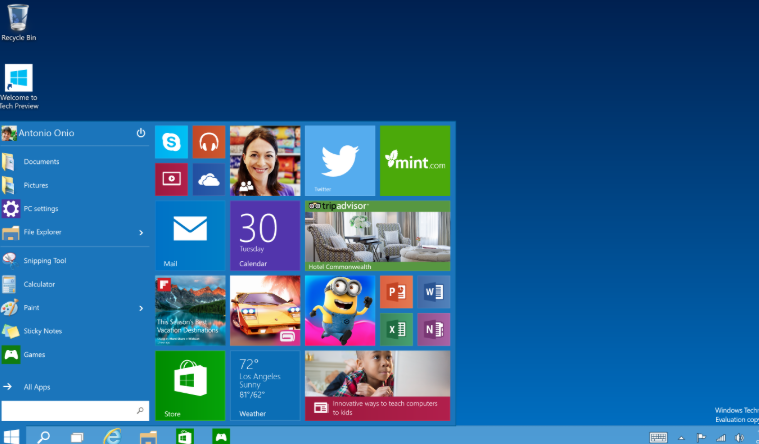This screenshot has height=444, width=759.
Task: Open the OneDrive cloud tile
Action: pos(208,180)
